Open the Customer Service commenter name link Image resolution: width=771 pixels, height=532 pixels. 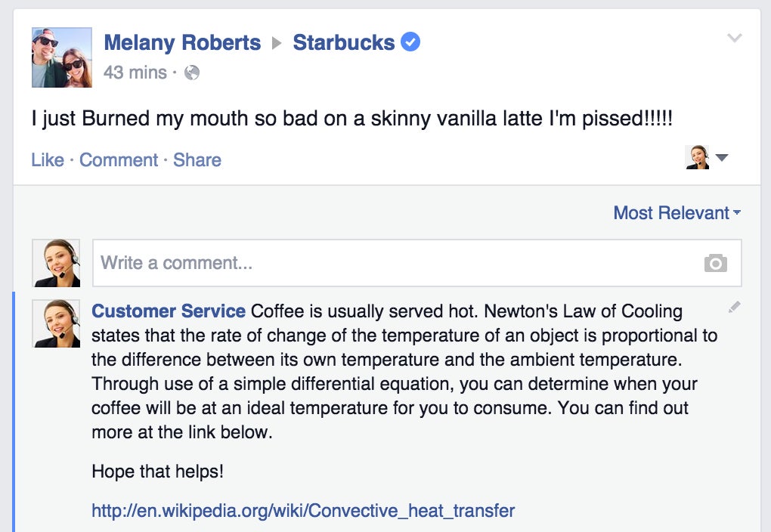point(169,311)
